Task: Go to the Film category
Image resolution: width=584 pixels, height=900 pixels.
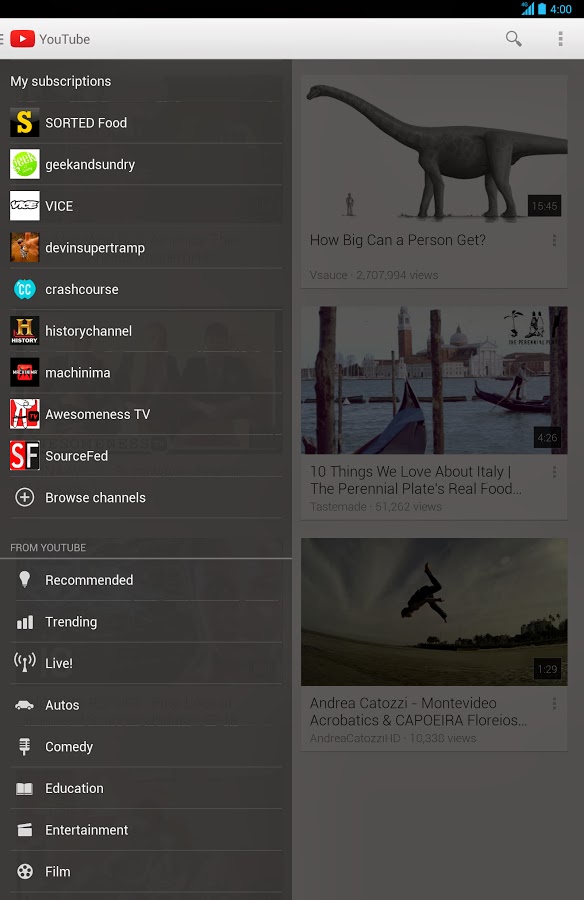Action: (146, 872)
